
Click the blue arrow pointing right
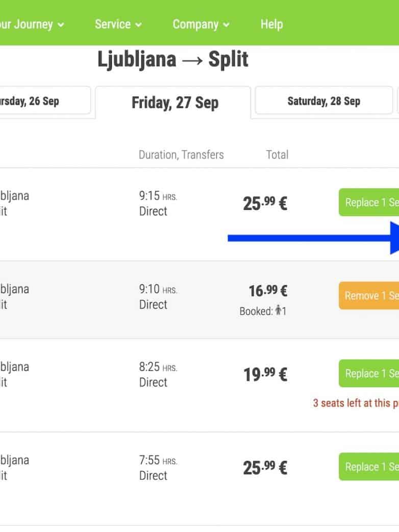312,238
